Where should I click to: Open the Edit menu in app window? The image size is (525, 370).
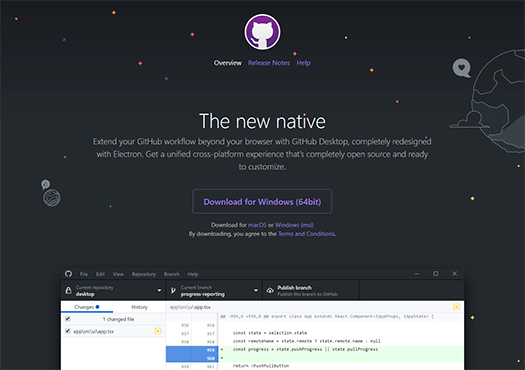click(x=100, y=274)
